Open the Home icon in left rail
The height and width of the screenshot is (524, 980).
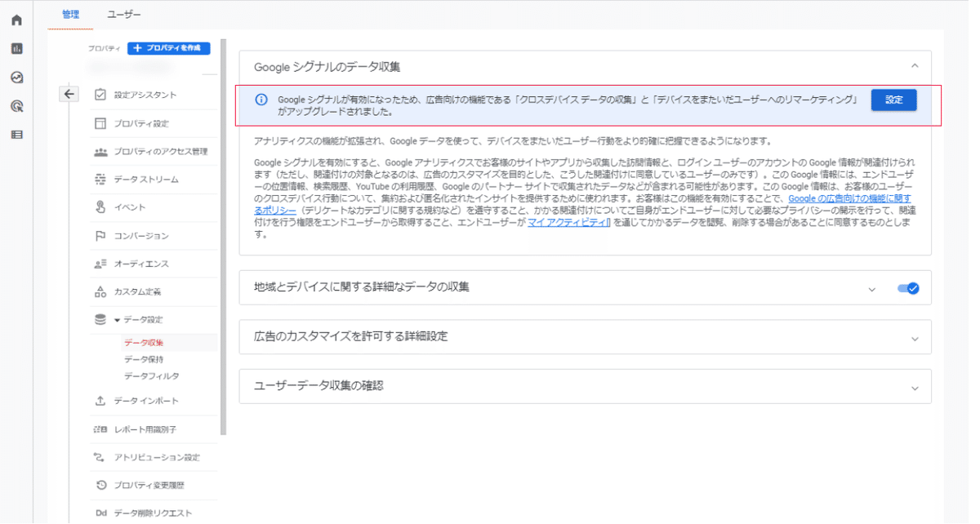pos(16,20)
